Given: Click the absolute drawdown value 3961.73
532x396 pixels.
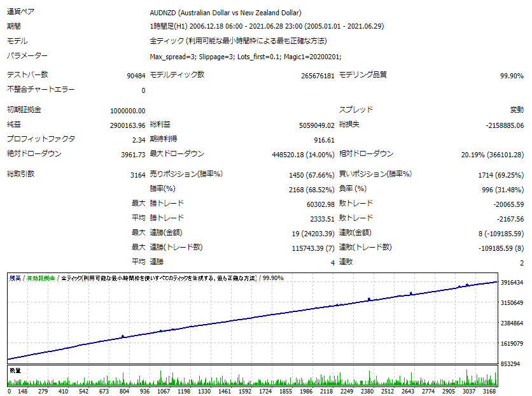Looking at the screenshot, I should pyautogui.click(x=133, y=155).
